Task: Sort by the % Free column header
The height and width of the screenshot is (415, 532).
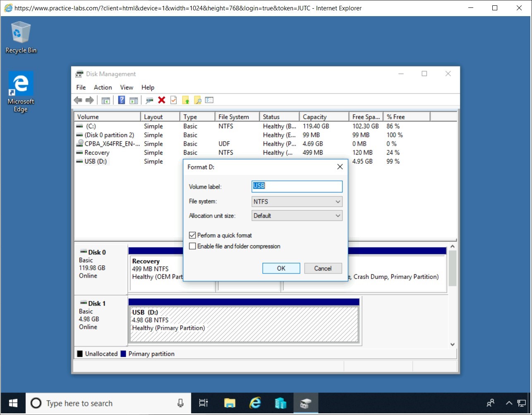Action: [407, 117]
